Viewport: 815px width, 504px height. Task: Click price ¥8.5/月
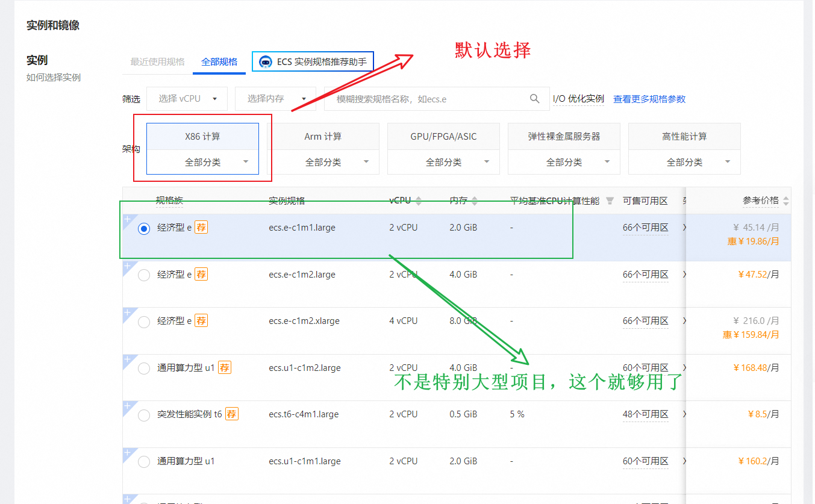763,414
